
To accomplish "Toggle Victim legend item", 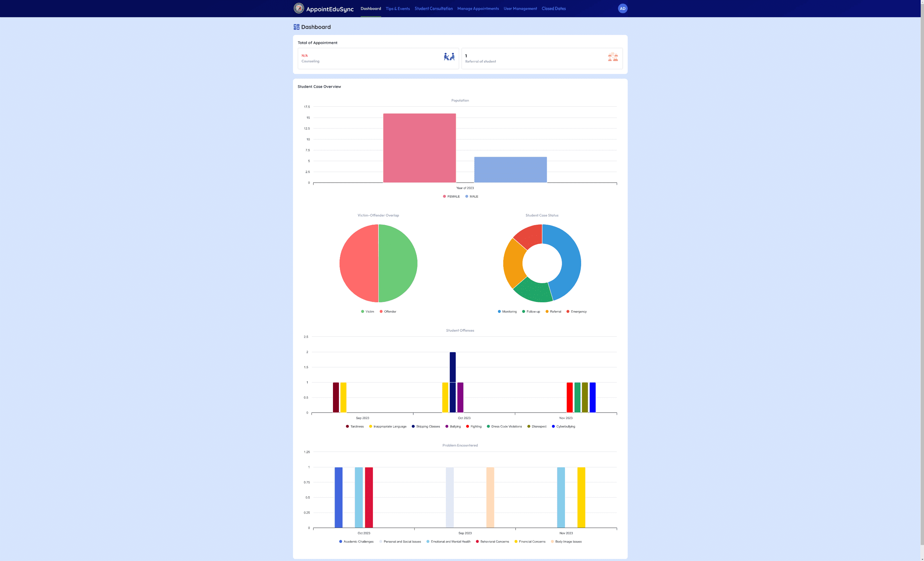I will point(368,312).
